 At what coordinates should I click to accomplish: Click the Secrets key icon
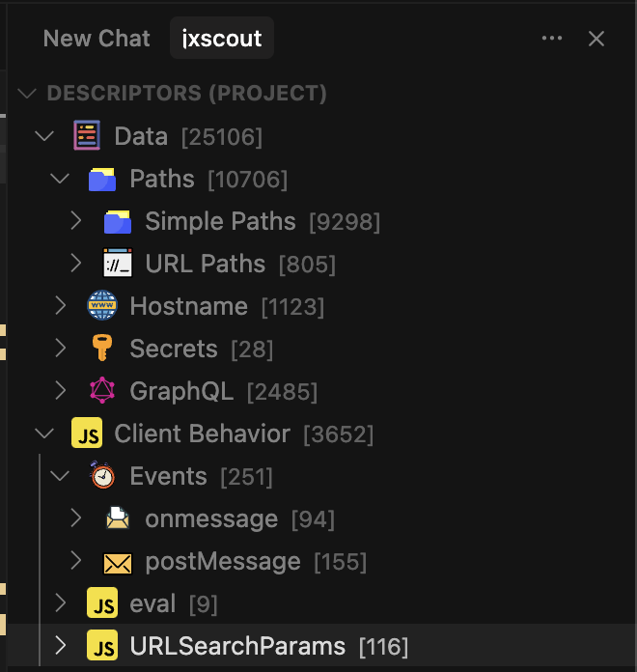tap(102, 349)
